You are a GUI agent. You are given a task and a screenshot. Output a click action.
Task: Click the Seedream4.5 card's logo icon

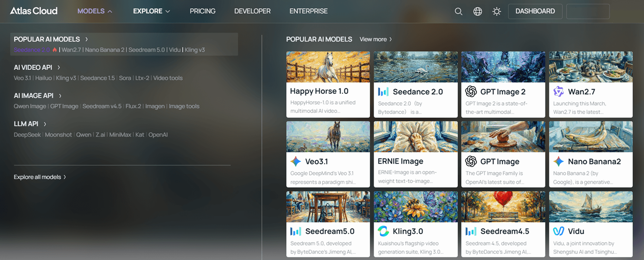(x=471, y=231)
